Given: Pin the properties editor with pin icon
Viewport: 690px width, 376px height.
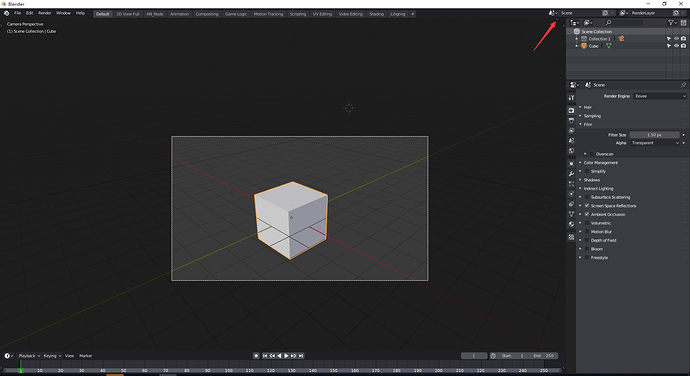Looking at the screenshot, I should pyautogui.click(x=683, y=85).
